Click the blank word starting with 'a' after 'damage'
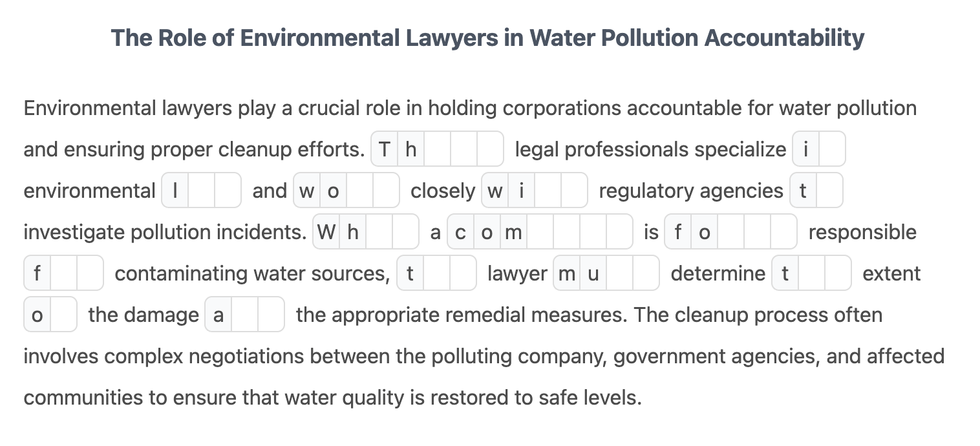 point(244,315)
